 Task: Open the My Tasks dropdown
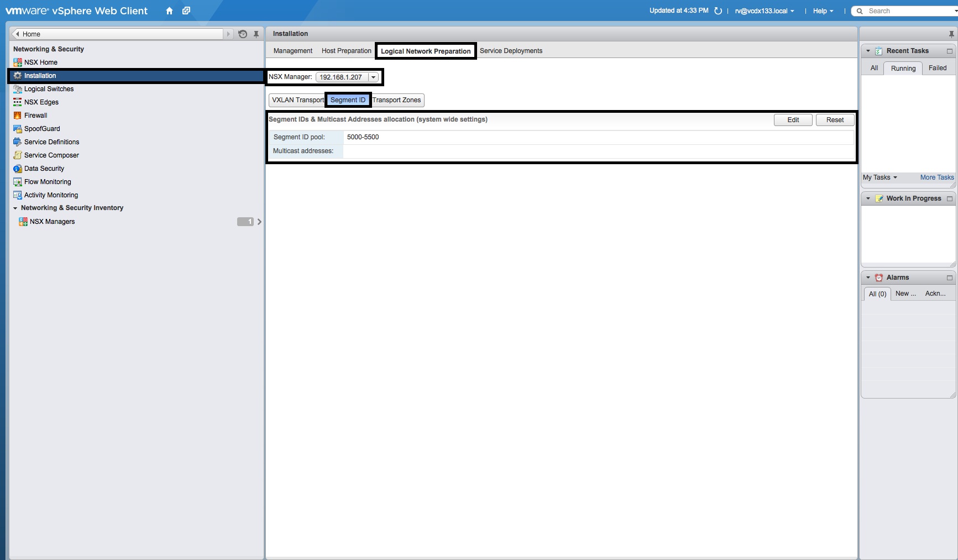880,177
